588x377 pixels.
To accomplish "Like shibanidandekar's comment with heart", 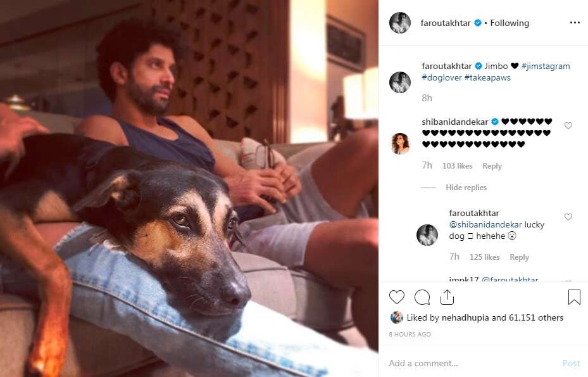I will tap(568, 125).
